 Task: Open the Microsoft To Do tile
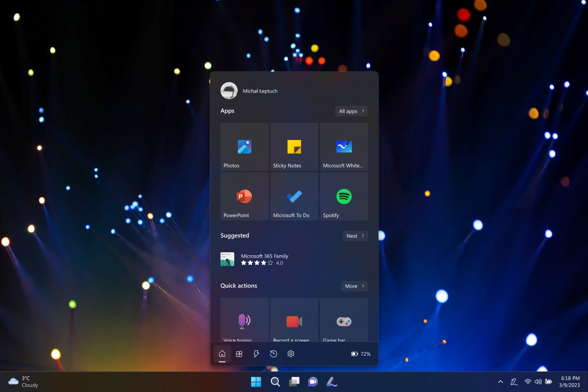coord(294,196)
